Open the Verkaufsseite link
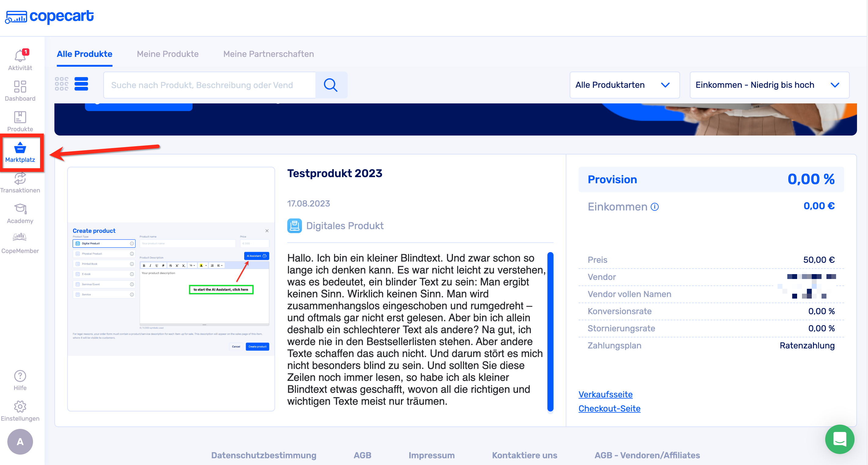The height and width of the screenshot is (465, 868). coord(605,394)
